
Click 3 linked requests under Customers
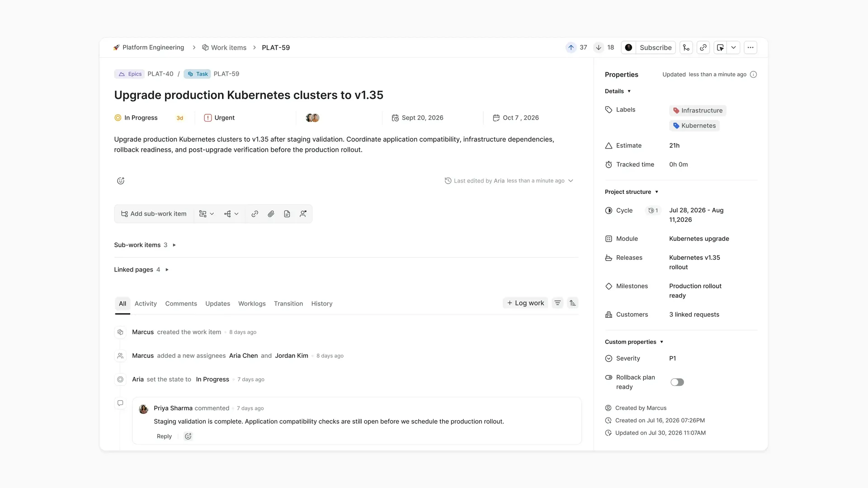pyautogui.click(x=694, y=314)
